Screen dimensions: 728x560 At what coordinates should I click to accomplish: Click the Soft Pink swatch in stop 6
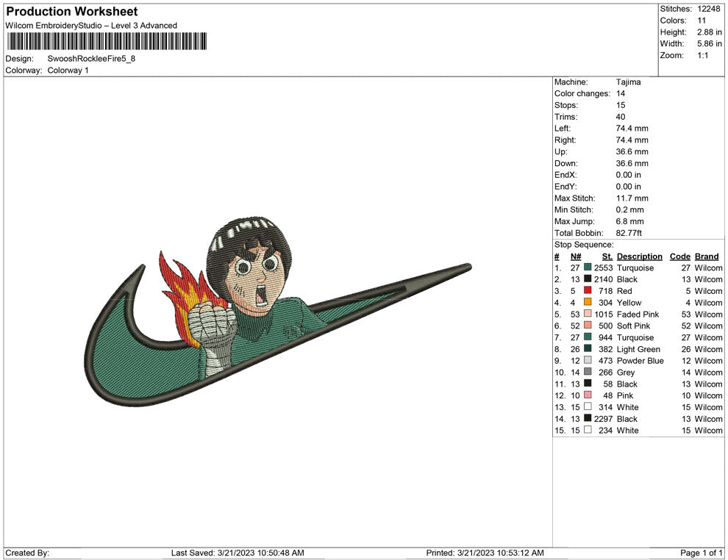tap(588, 326)
